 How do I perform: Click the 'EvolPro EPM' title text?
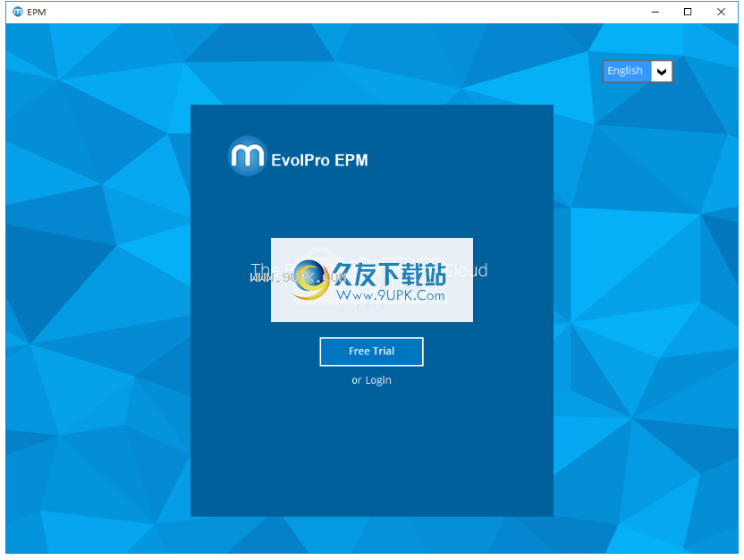(319, 160)
